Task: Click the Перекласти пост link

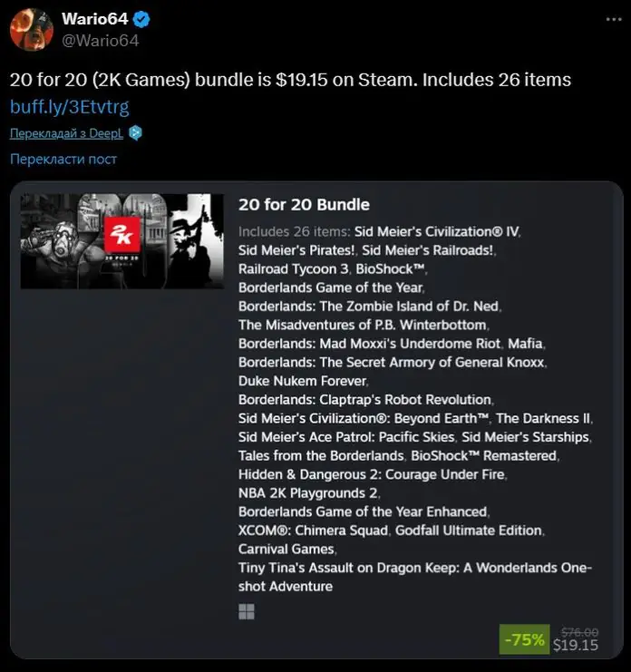Action: [63, 159]
